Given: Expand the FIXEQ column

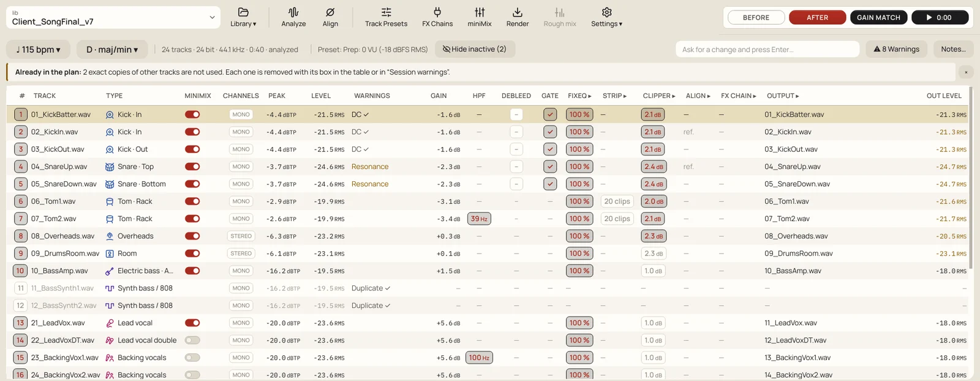Looking at the screenshot, I should (579, 96).
